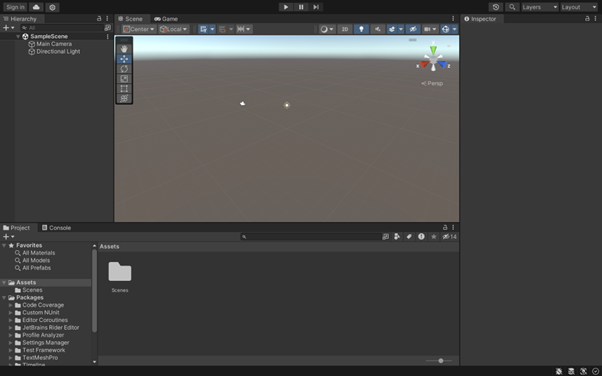Select the Hand view tool
The width and height of the screenshot is (602, 376).
click(124, 49)
